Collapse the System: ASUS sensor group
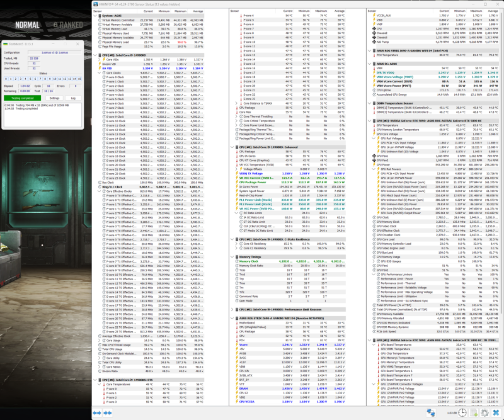This screenshot has width=504, height=420. (95, 15)
